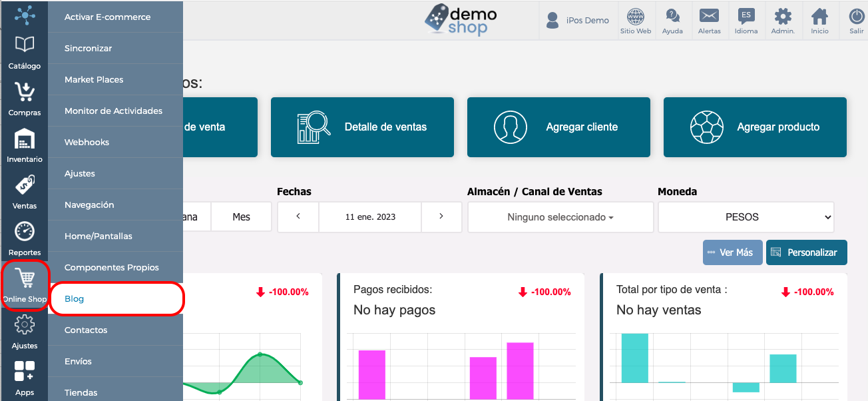The image size is (868, 401).
Task: Select Home/Pantallas menu entry
Action: [115, 236]
